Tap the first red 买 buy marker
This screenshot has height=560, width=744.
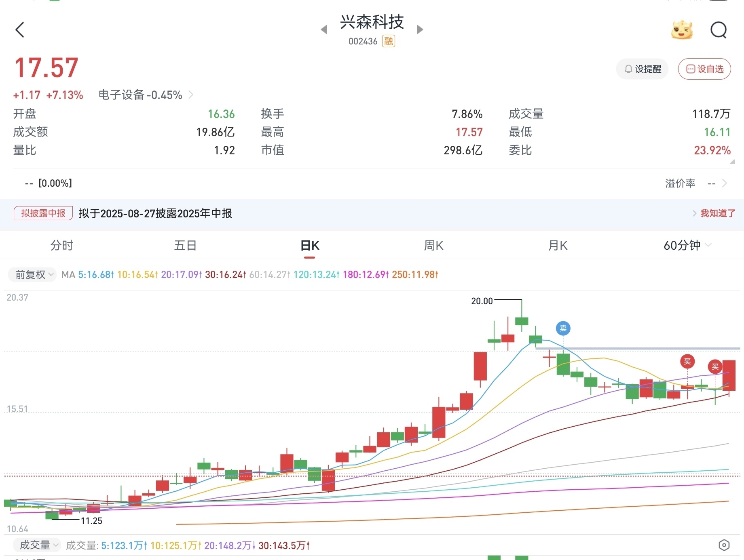click(x=687, y=361)
